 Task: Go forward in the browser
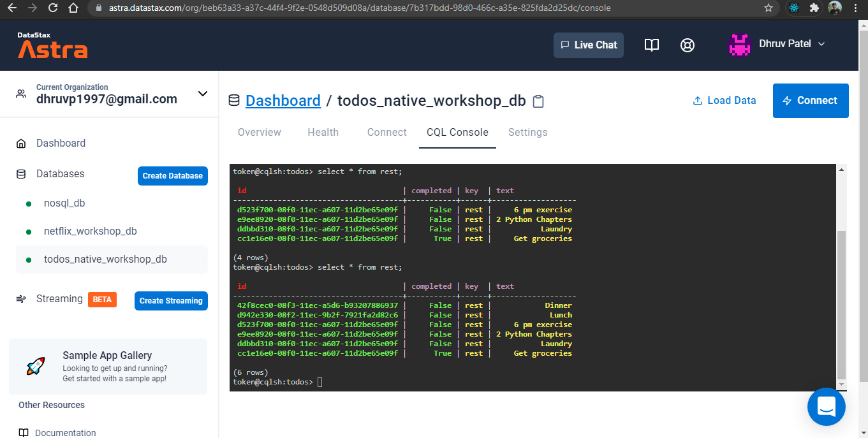(x=33, y=8)
